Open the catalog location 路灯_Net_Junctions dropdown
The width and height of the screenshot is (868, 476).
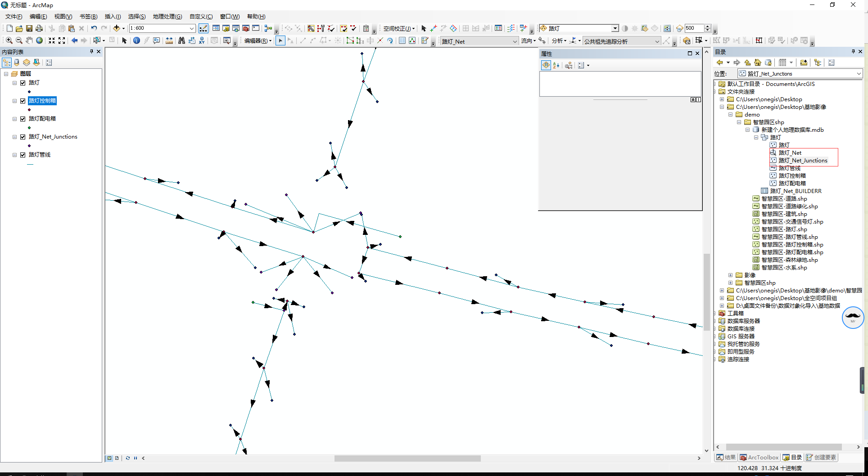(x=859, y=74)
